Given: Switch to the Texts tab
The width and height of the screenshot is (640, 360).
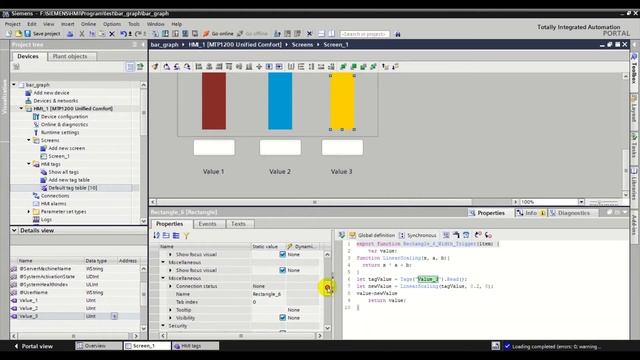Looking at the screenshot, I should 238,224.
